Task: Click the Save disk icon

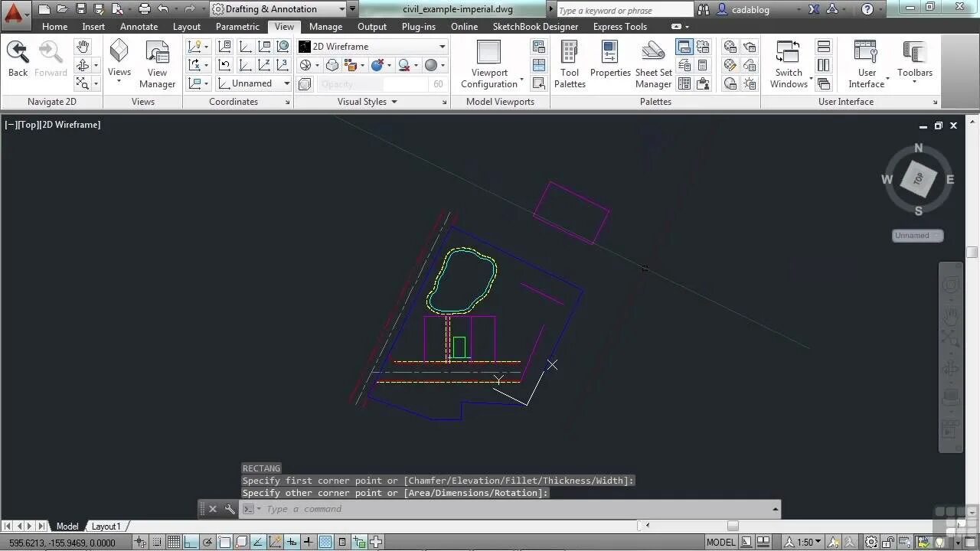Action: (81, 9)
